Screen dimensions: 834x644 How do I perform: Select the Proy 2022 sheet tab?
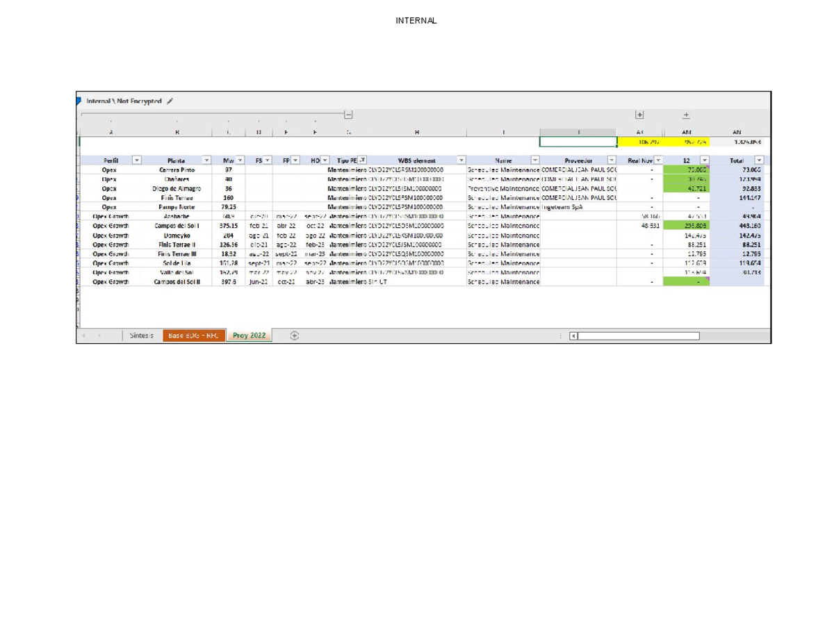[x=248, y=335]
